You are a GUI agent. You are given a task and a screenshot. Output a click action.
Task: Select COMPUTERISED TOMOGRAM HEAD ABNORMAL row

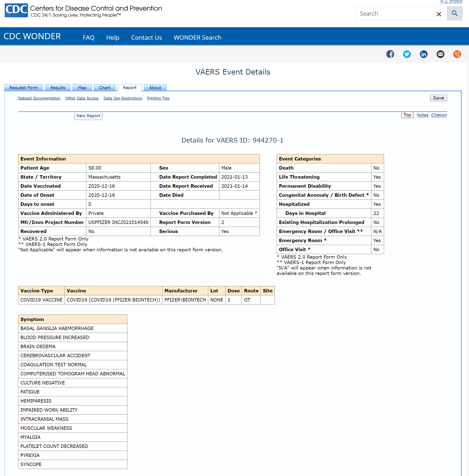click(73, 374)
